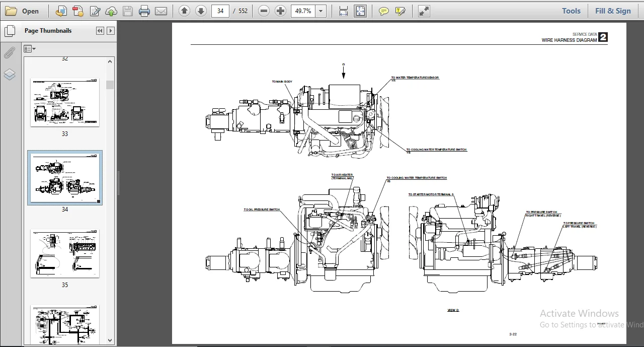Open the zoom percentage dropdown arrow

[321, 11]
